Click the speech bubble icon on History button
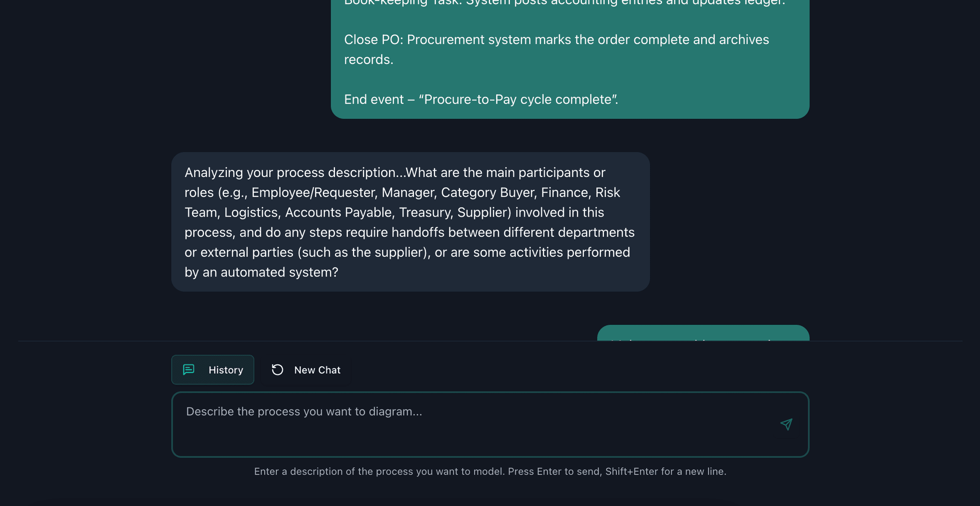 click(189, 370)
